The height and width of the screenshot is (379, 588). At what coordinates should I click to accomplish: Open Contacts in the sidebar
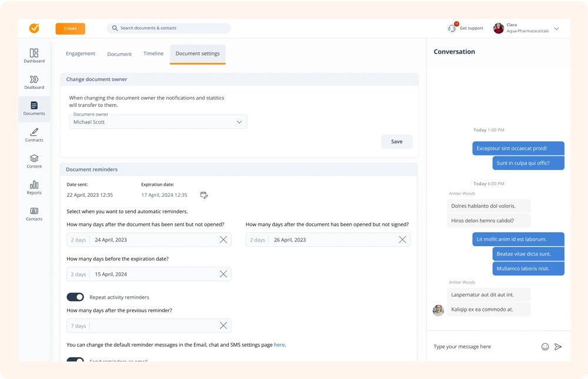tap(34, 212)
